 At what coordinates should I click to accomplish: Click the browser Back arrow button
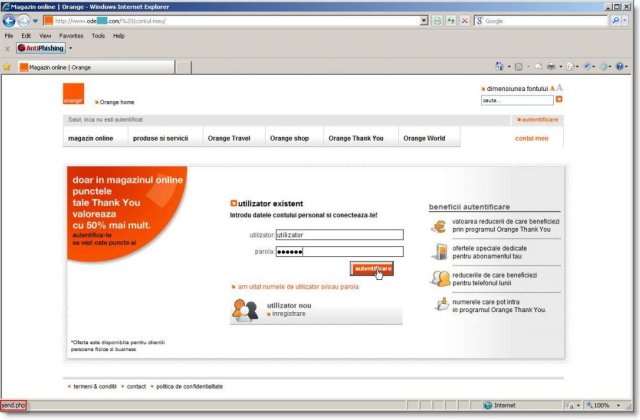click(x=9, y=21)
